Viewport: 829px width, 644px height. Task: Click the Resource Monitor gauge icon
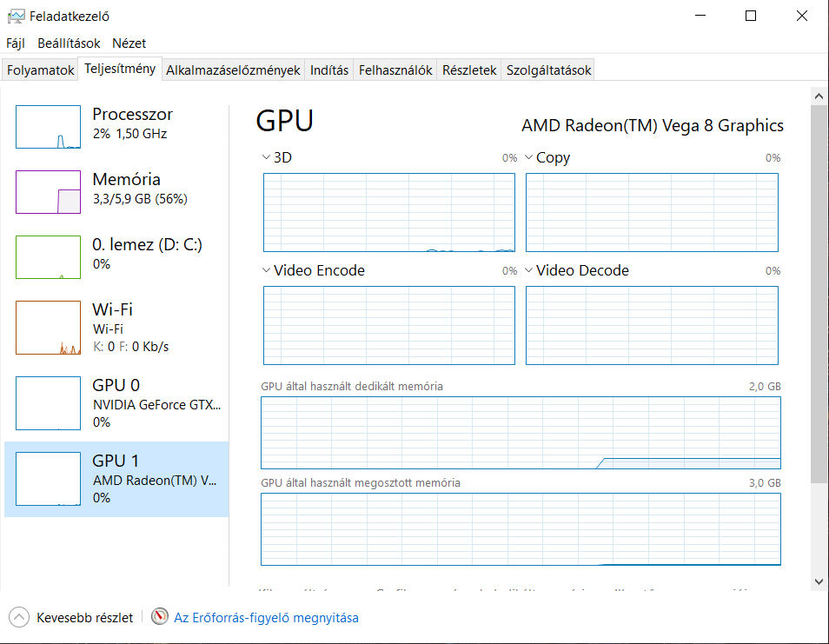[159, 617]
